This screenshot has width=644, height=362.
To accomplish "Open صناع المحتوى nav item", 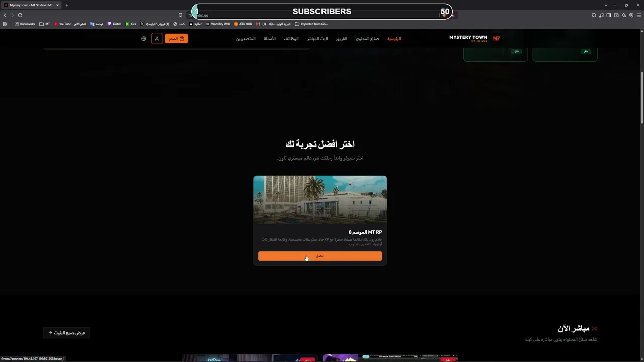I will (x=367, y=39).
